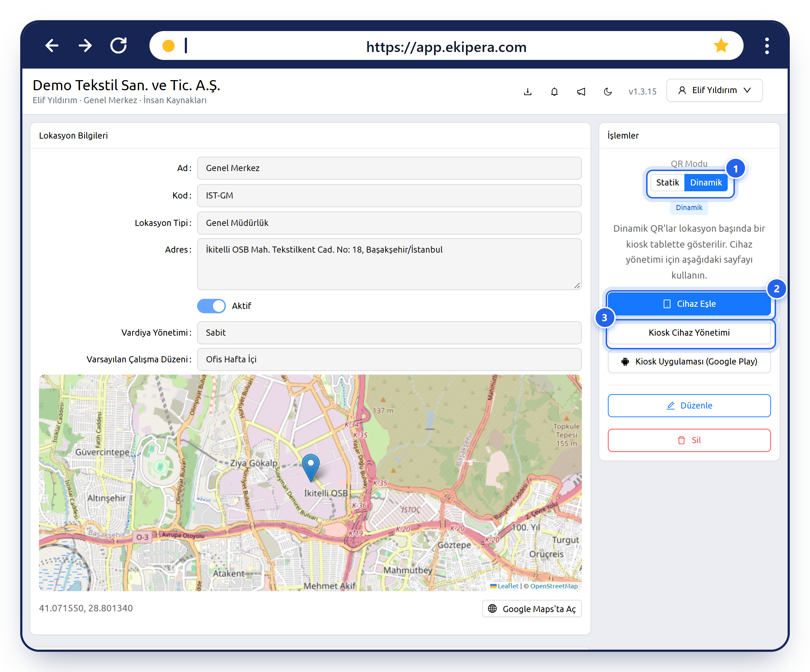Click the Düzenle button

[689, 406]
